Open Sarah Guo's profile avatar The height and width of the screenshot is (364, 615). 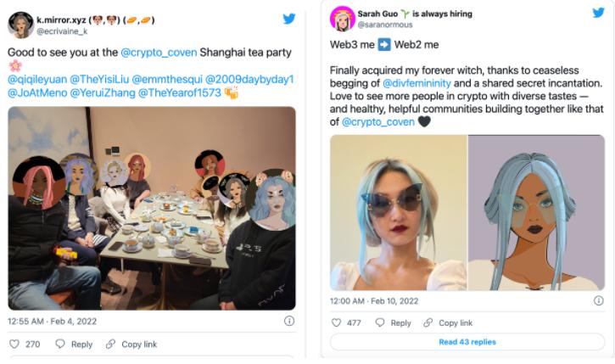(x=342, y=19)
